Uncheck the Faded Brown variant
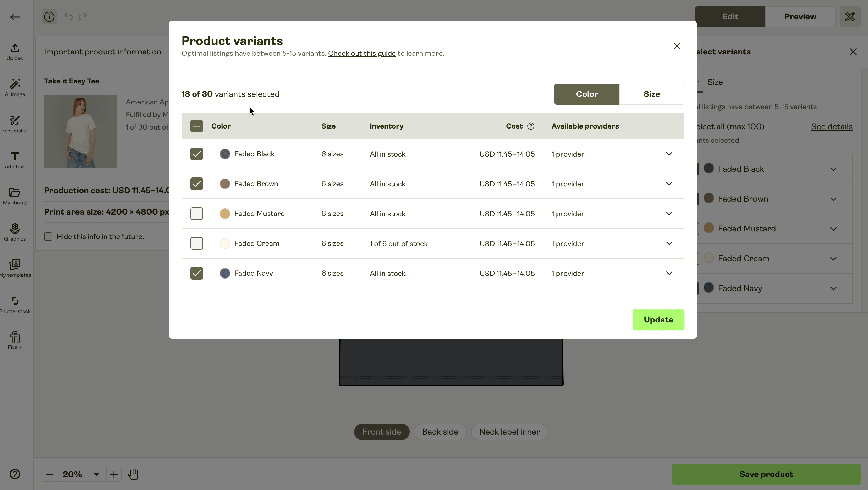The height and width of the screenshot is (490, 868). point(196,183)
